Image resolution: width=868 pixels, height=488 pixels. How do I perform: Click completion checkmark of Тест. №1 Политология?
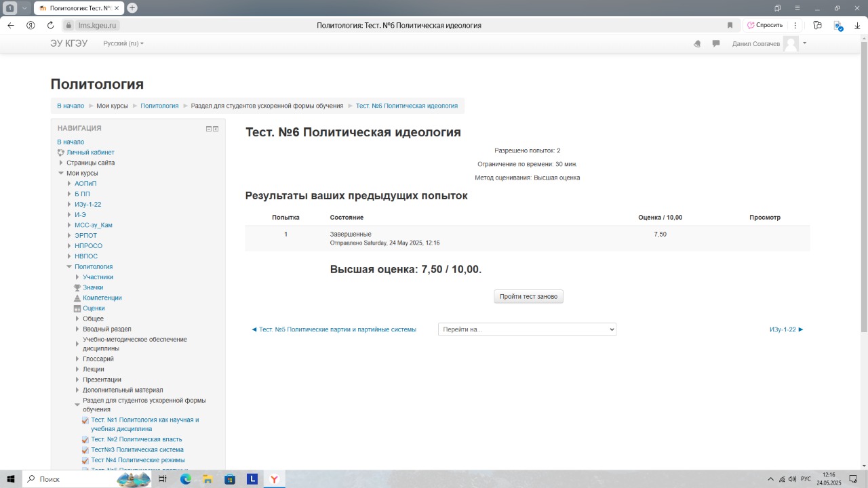(x=85, y=420)
